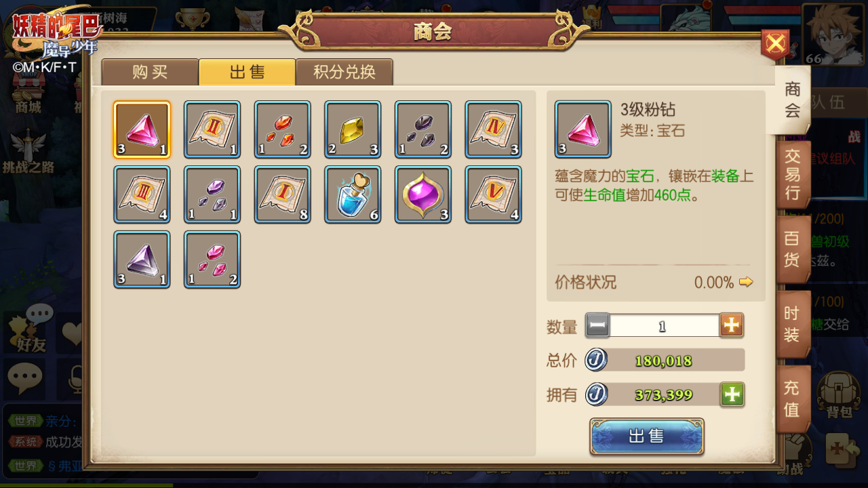This screenshot has height=488, width=868.
Task: Open the 积分兑换 tab
Action: [344, 72]
